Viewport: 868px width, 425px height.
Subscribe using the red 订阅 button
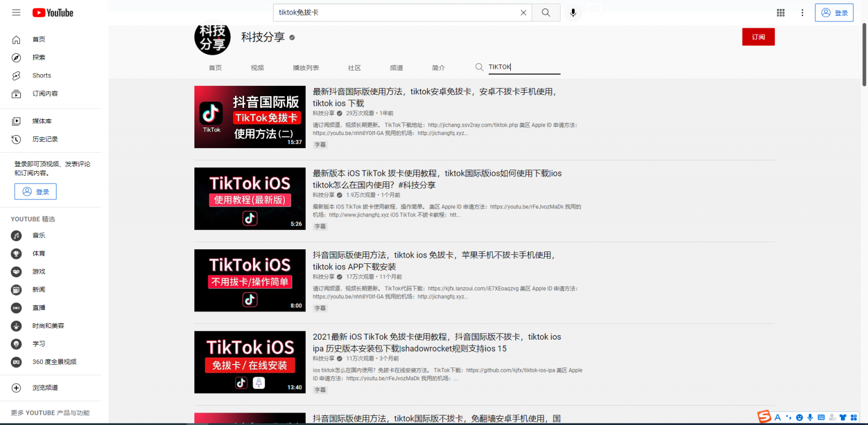pyautogui.click(x=758, y=36)
